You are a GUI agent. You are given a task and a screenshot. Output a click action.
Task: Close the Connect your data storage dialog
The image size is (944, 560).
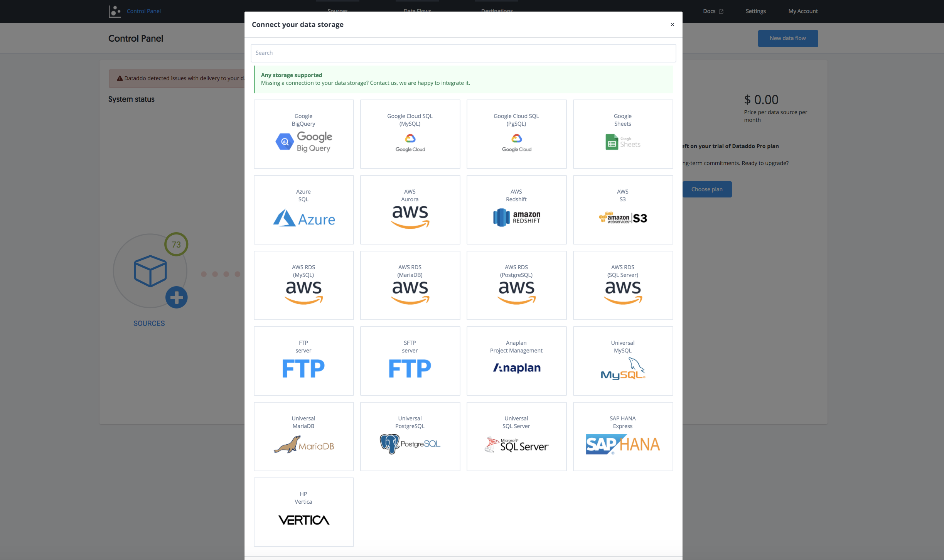672,25
